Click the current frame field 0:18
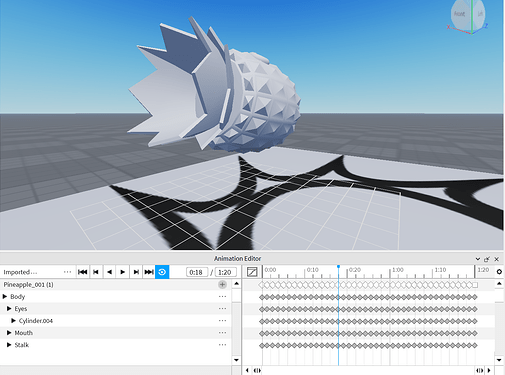This screenshot has height=375, width=505. point(196,272)
